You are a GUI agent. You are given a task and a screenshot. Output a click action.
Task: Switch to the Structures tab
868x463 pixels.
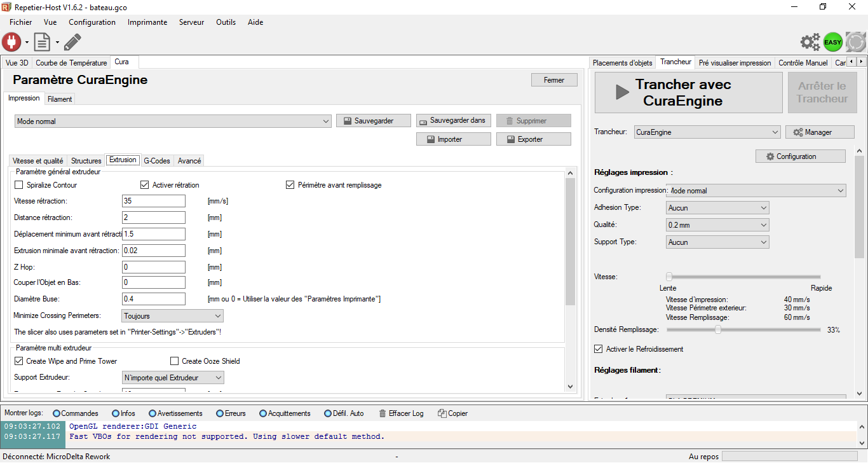coord(86,161)
